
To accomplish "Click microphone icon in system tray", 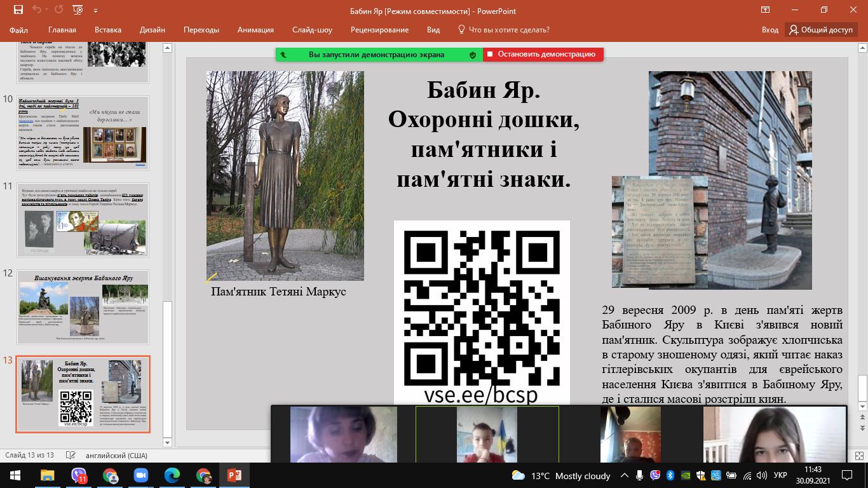I will point(640,475).
